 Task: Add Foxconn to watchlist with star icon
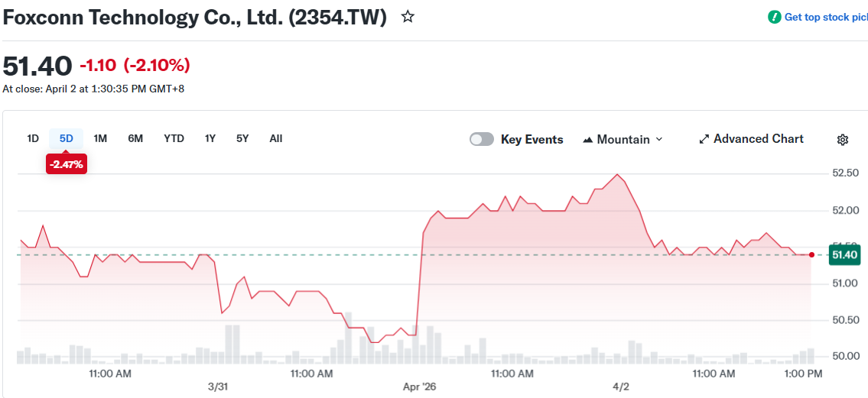coord(408,17)
